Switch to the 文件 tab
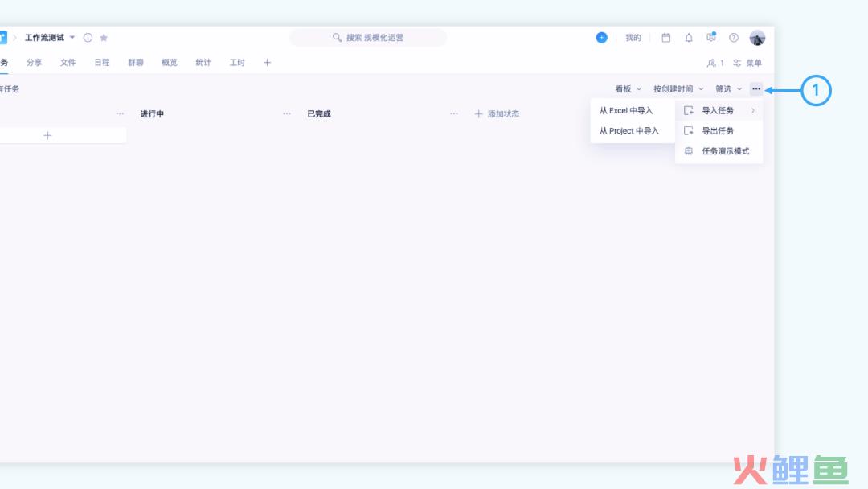This screenshot has height=489, width=868. click(x=68, y=63)
